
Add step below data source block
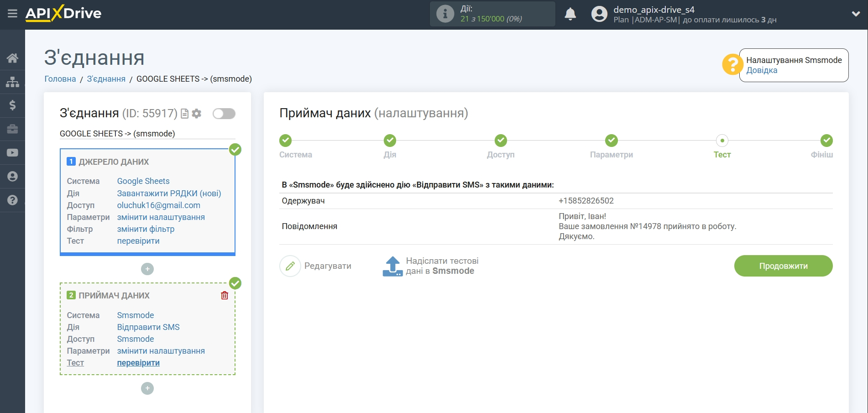coord(147,269)
